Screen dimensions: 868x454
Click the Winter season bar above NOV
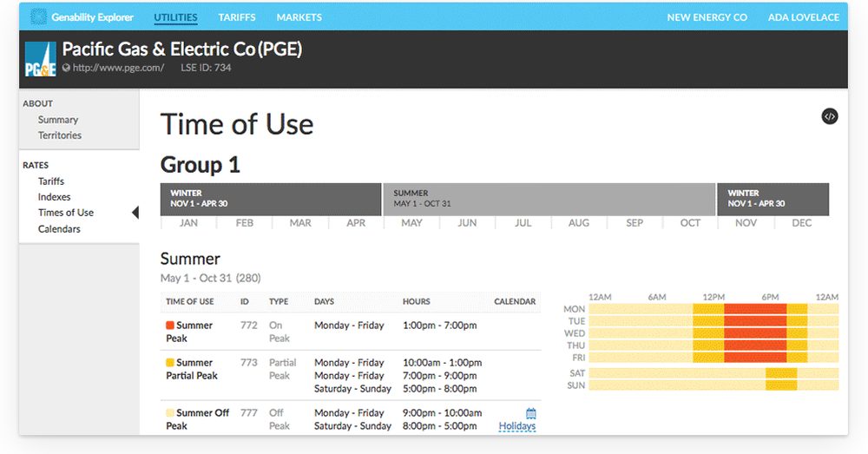773,200
